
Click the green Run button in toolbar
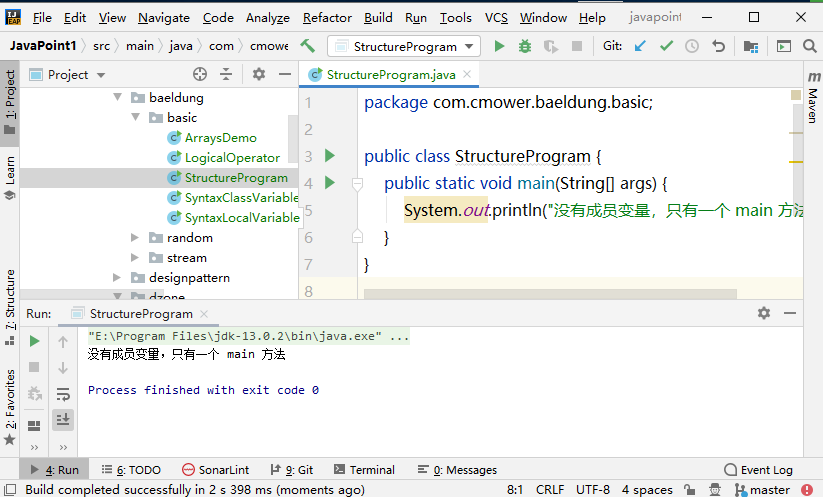[x=499, y=47]
